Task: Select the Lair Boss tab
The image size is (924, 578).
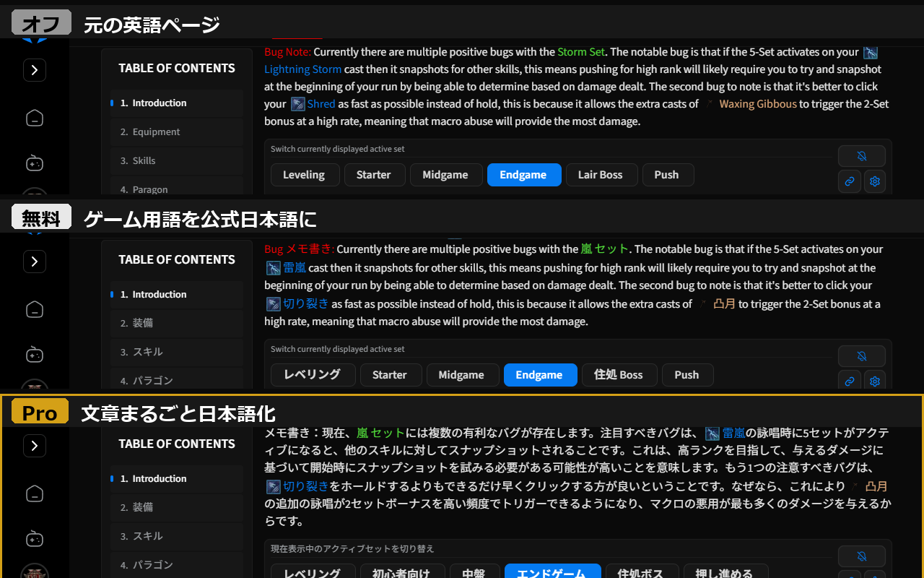Action: (601, 175)
